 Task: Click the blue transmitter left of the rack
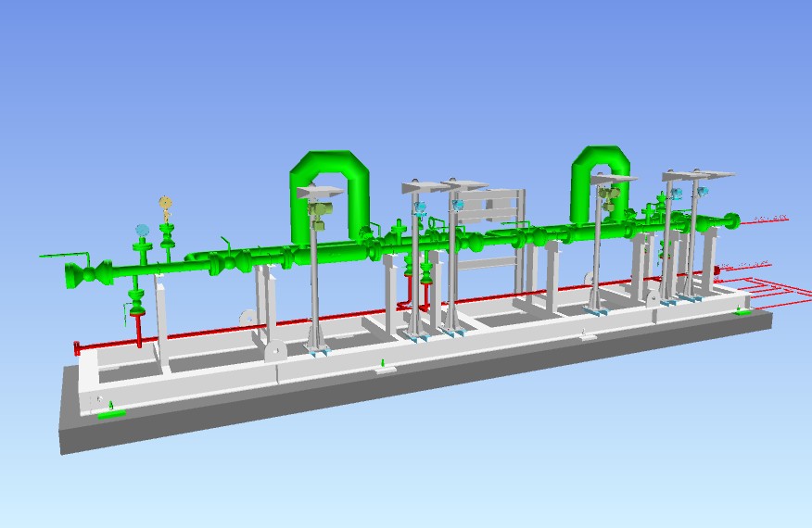(x=458, y=204)
